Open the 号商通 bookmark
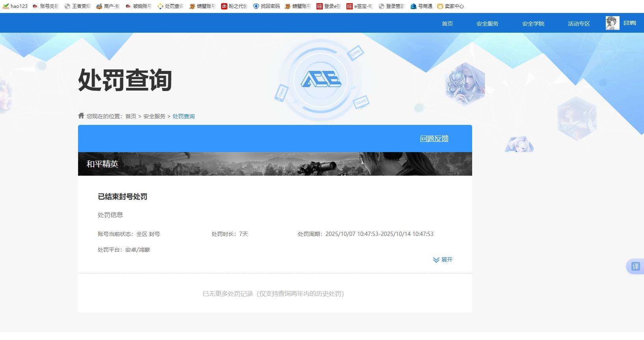The image size is (644, 340). [x=421, y=6]
